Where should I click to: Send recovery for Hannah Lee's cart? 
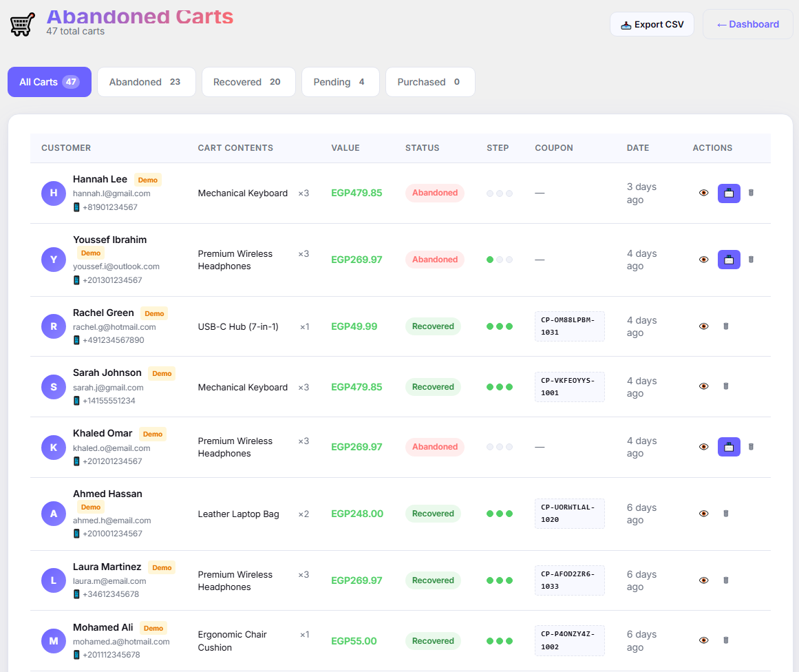tap(729, 193)
